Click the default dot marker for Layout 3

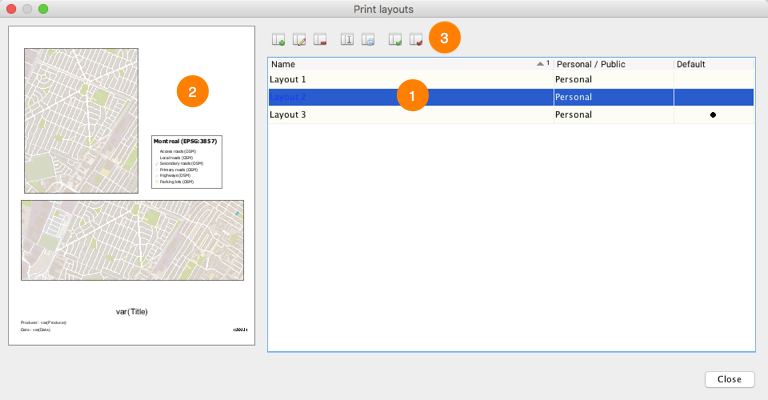click(713, 115)
